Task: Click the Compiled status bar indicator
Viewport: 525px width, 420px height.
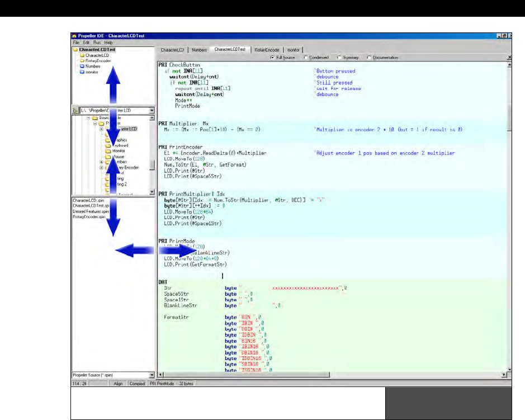Action: pyautogui.click(x=138, y=384)
